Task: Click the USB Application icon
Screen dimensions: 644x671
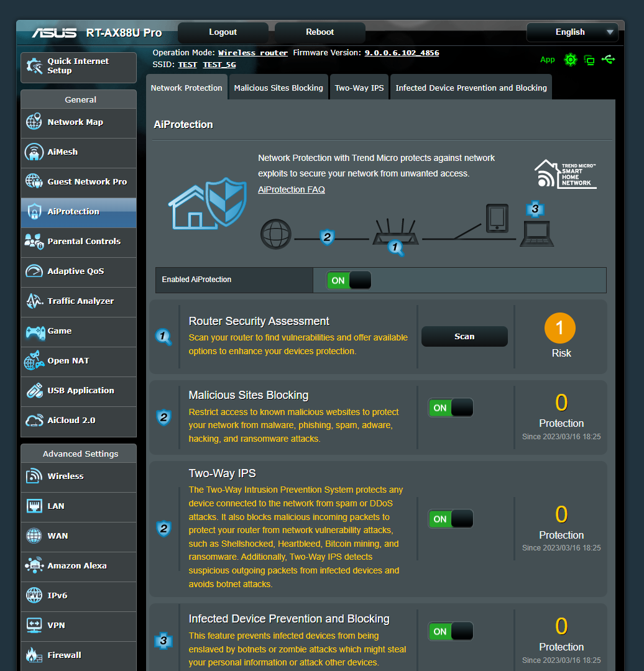Action: coord(34,390)
